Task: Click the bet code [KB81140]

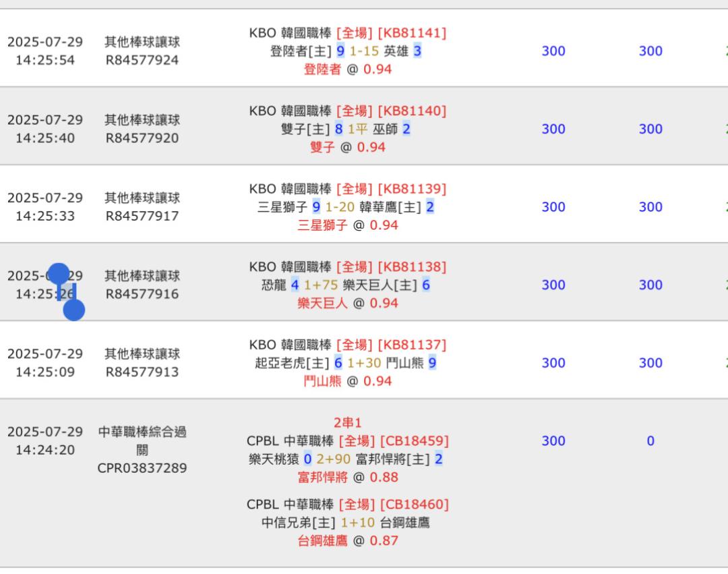Action: [413, 111]
